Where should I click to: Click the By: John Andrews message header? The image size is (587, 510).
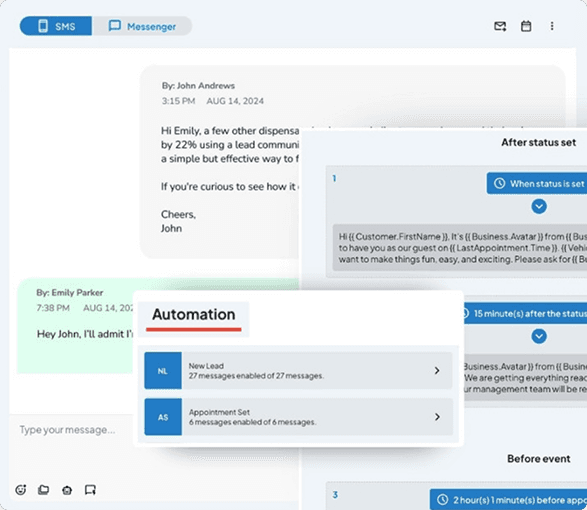(x=198, y=85)
